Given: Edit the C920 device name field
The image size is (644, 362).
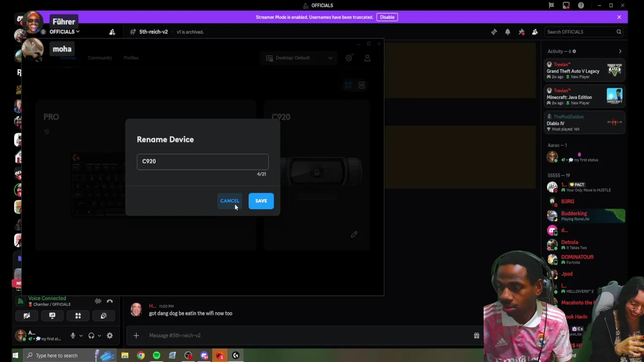Looking at the screenshot, I should pyautogui.click(x=203, y=161).
